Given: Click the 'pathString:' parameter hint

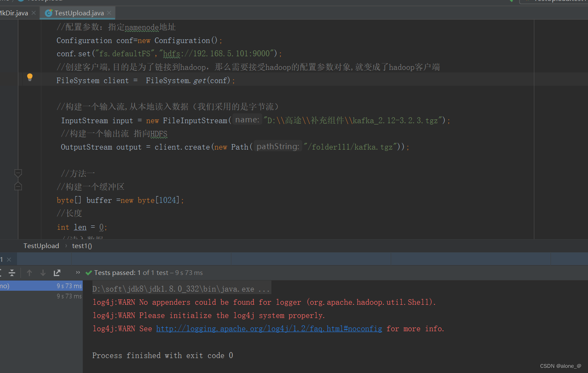Looking at the screenshot, I should (x=278, y=146).
